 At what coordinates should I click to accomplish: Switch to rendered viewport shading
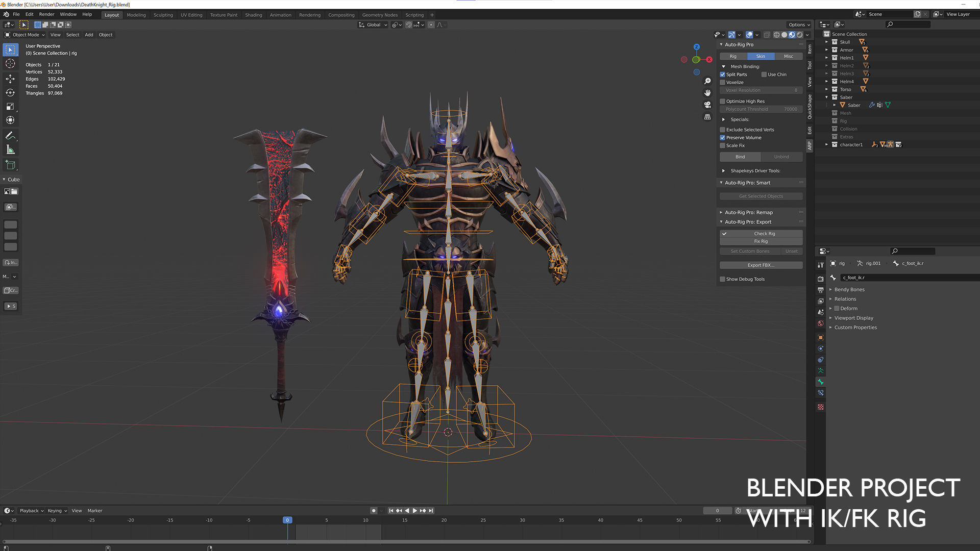[x=800, y=35]
